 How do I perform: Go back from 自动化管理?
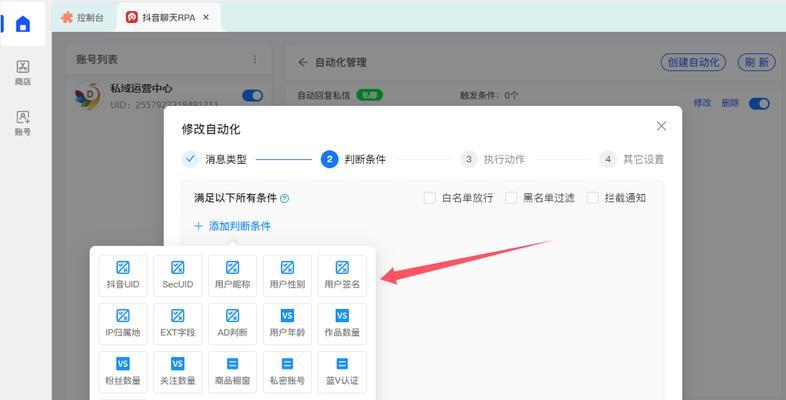pos(302,62)
